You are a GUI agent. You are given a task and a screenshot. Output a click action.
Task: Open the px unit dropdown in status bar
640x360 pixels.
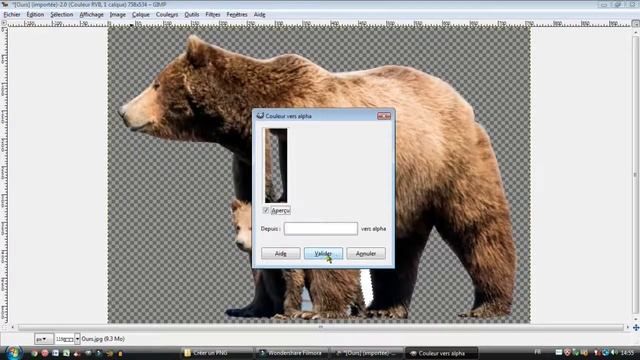43,339
